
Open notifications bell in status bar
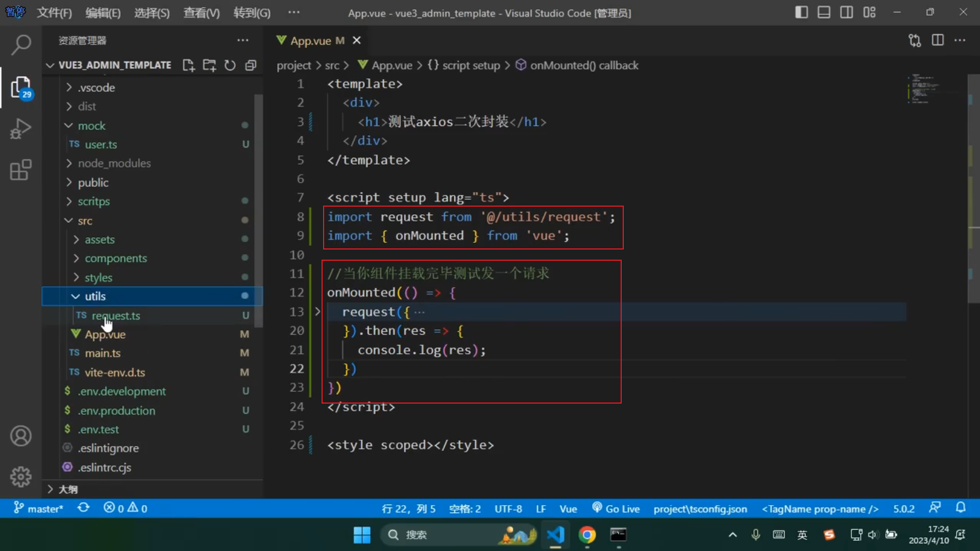[x=961, y=508]
